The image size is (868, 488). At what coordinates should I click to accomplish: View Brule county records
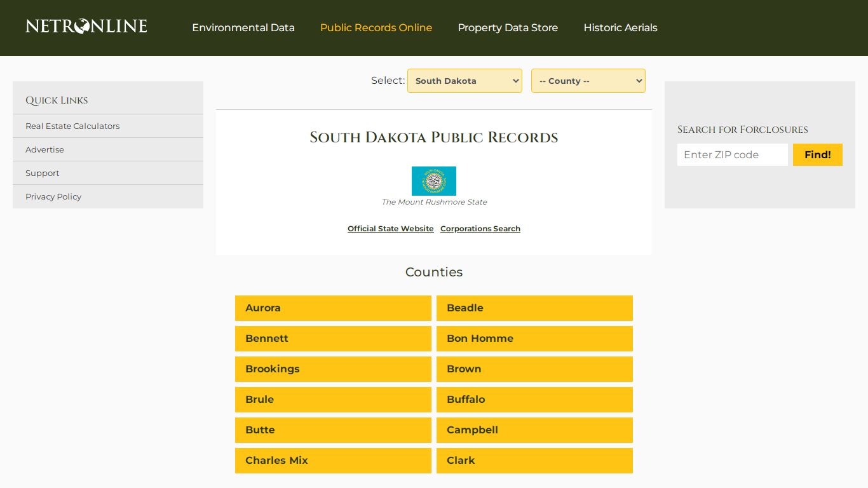333,400
